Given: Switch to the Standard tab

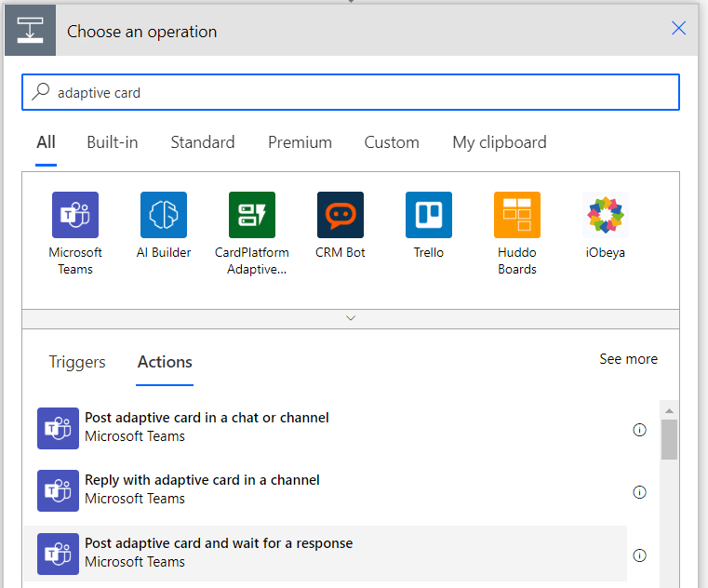Looking at the screenshot, I should click(x=203, y=142).
